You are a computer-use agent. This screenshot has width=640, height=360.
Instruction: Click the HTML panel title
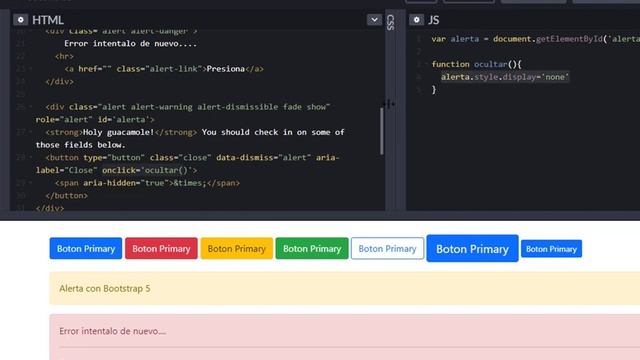[x=48, y=20]
